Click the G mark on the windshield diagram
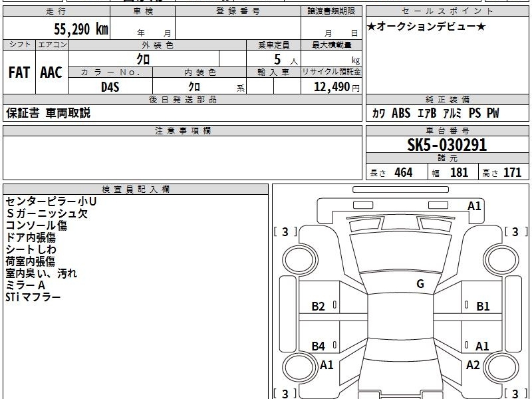The width and height of the screenshot is (532, 399). [420, 284]
